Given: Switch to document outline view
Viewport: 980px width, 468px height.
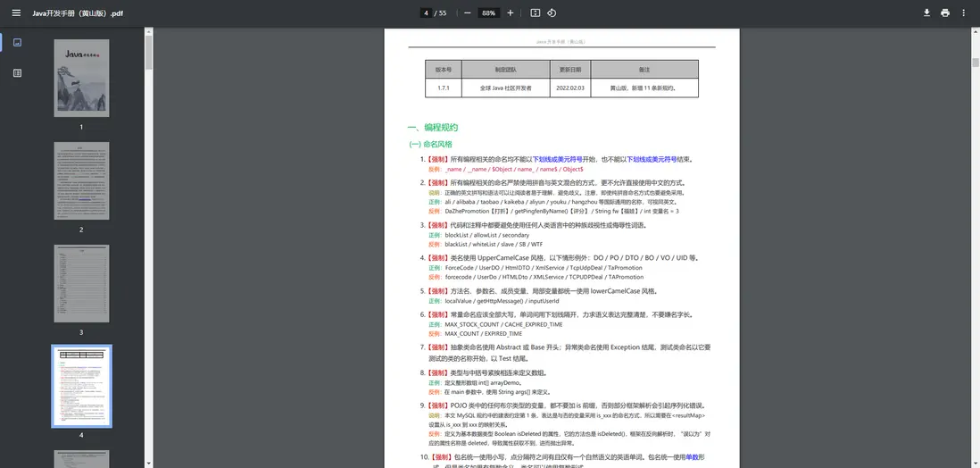Looking at the screenshot, I should 17,72.
